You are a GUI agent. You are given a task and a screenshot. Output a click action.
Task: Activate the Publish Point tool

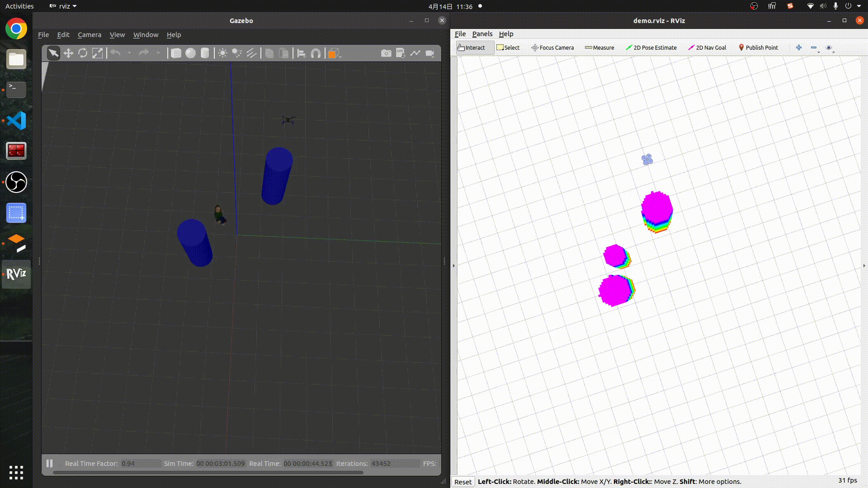point(758,47)
